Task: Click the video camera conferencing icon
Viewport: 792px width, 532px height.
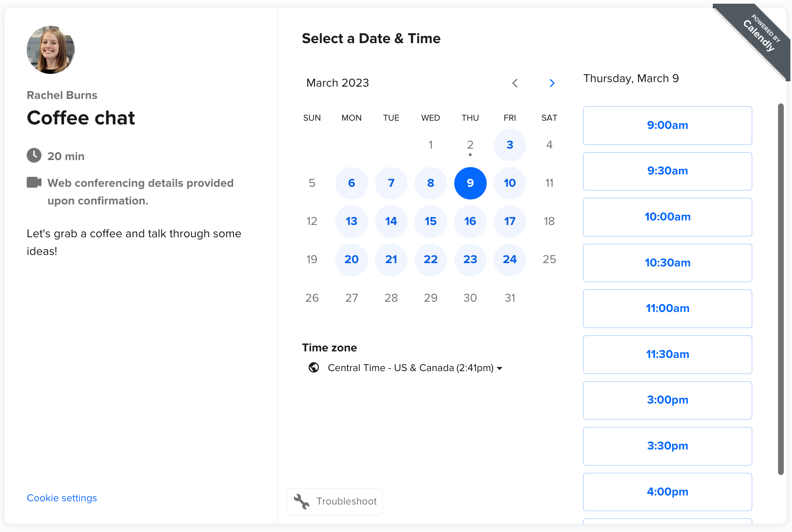Action: coord(34,182)
